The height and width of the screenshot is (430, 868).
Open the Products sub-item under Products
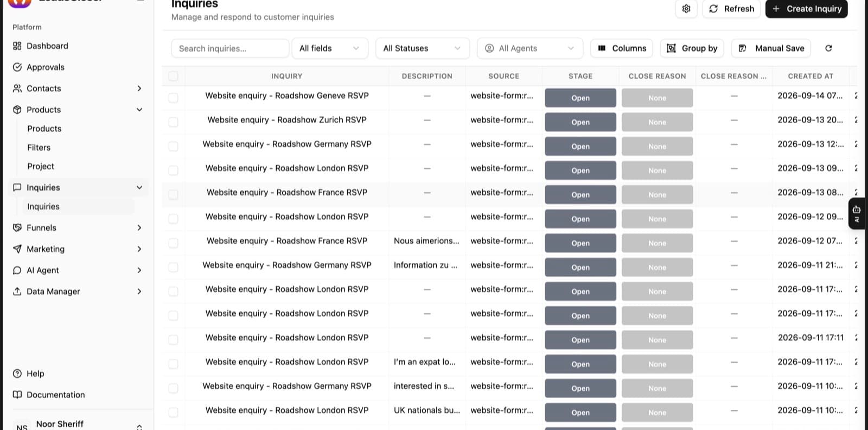point(44,129)
